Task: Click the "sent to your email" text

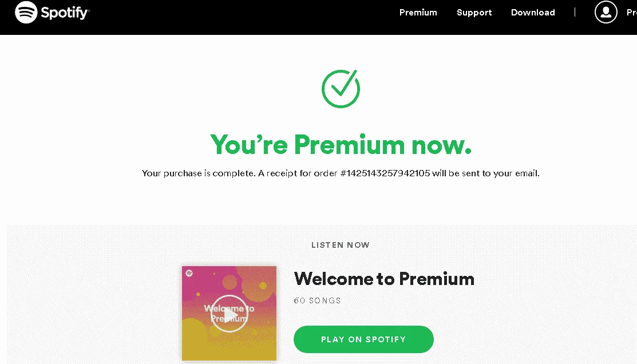Action: tap(500, 173)
